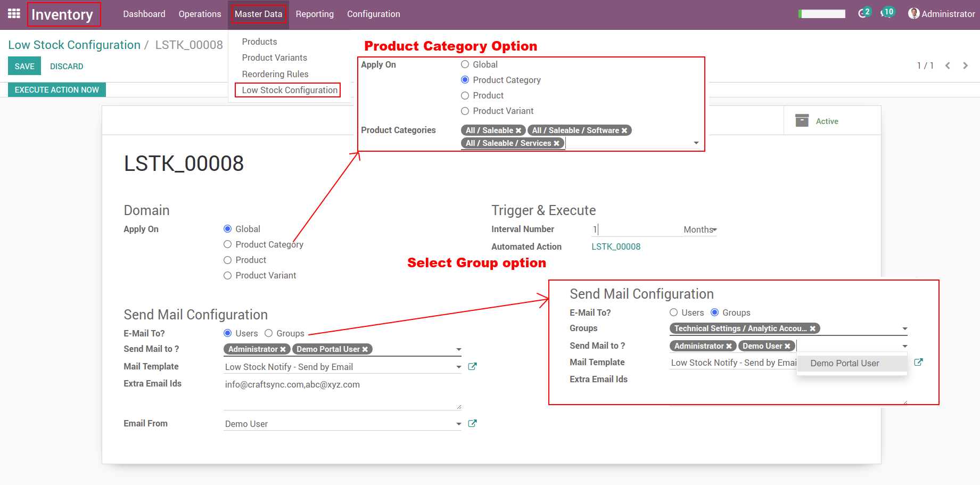Click the Extra Email Ids text field
This screenshot has width=980, height=485.
pos(342,394)
